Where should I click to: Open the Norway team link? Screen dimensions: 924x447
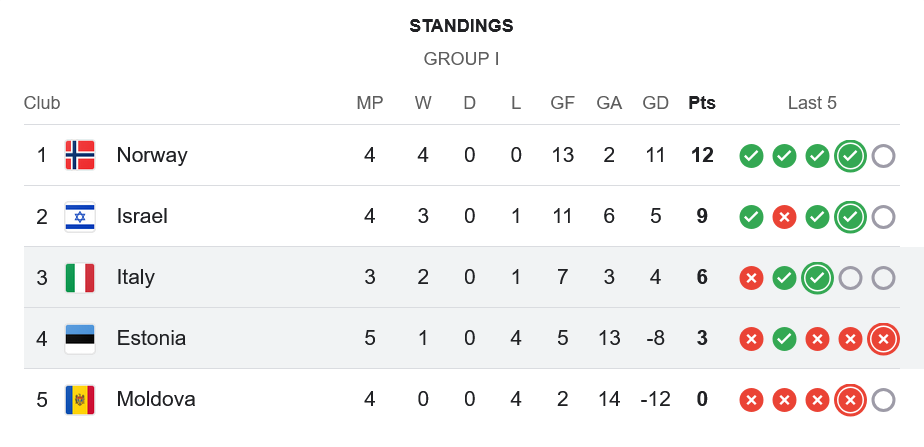(x=152, y=155)
